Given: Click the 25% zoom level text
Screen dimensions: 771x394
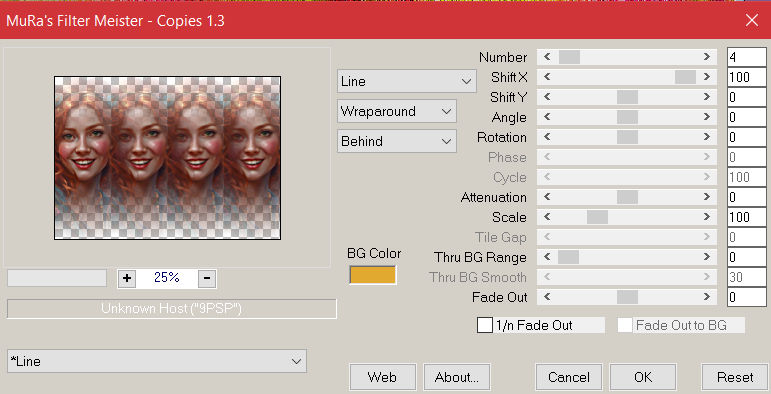Looking at the screenshot, I should click(167, 277).
